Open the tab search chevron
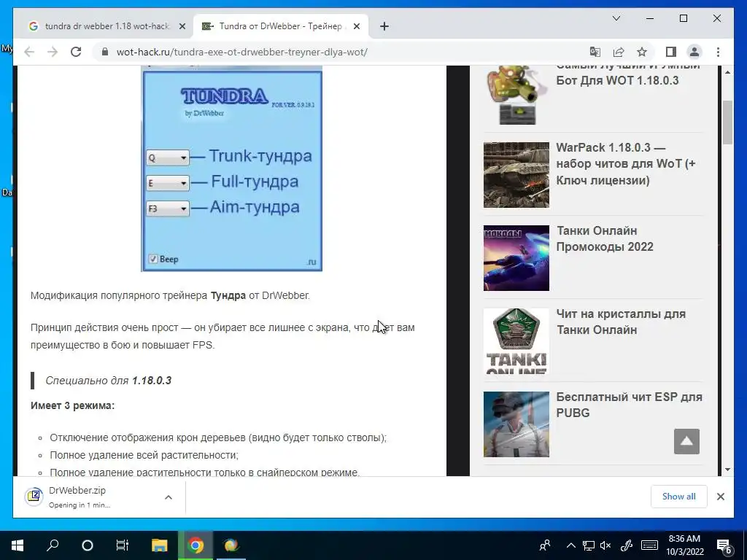 pos(616,18)
